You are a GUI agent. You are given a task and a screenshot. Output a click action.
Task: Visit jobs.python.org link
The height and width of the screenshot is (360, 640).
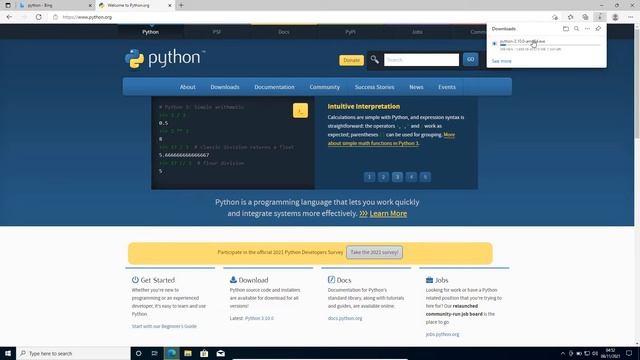442,334
